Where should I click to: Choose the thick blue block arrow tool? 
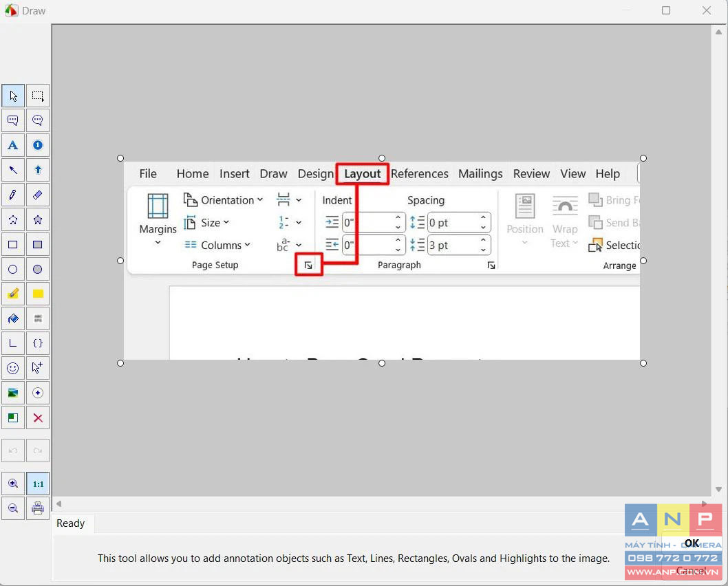click(38, 171)
